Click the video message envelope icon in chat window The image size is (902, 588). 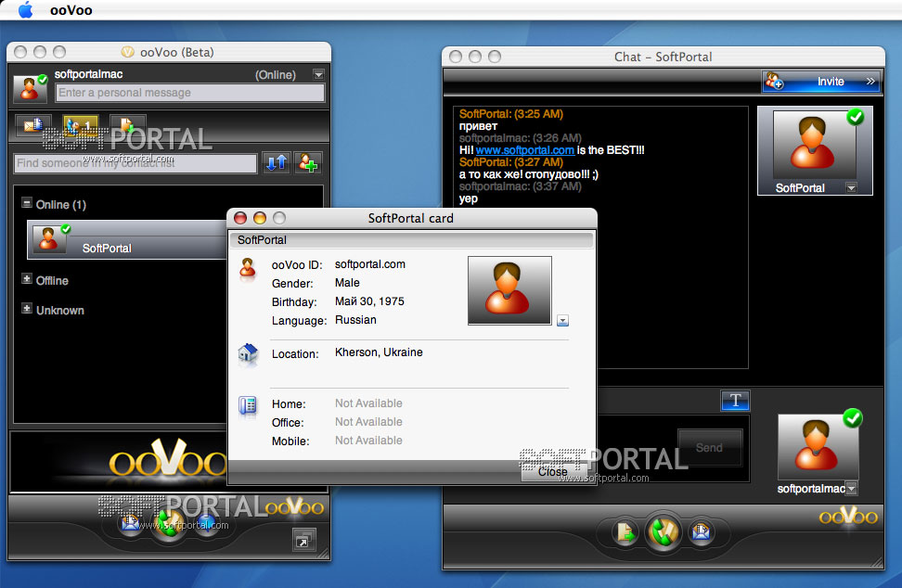(702, 532)
